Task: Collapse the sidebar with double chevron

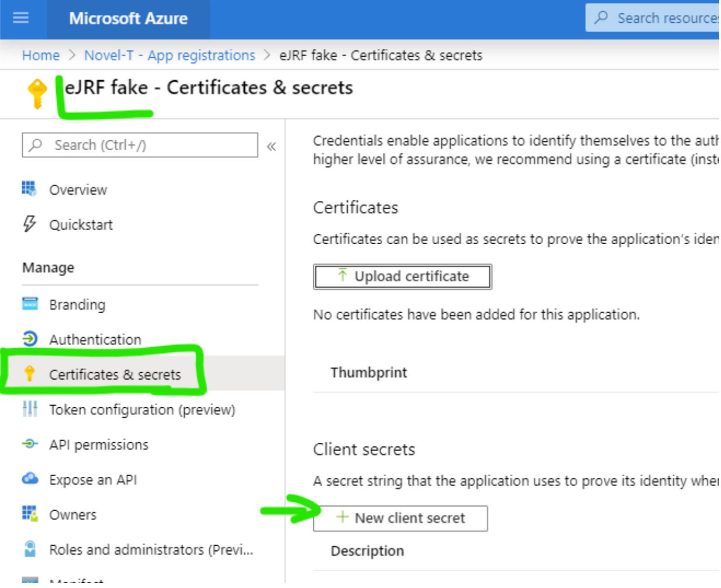Action: click(x=272, y=146)
